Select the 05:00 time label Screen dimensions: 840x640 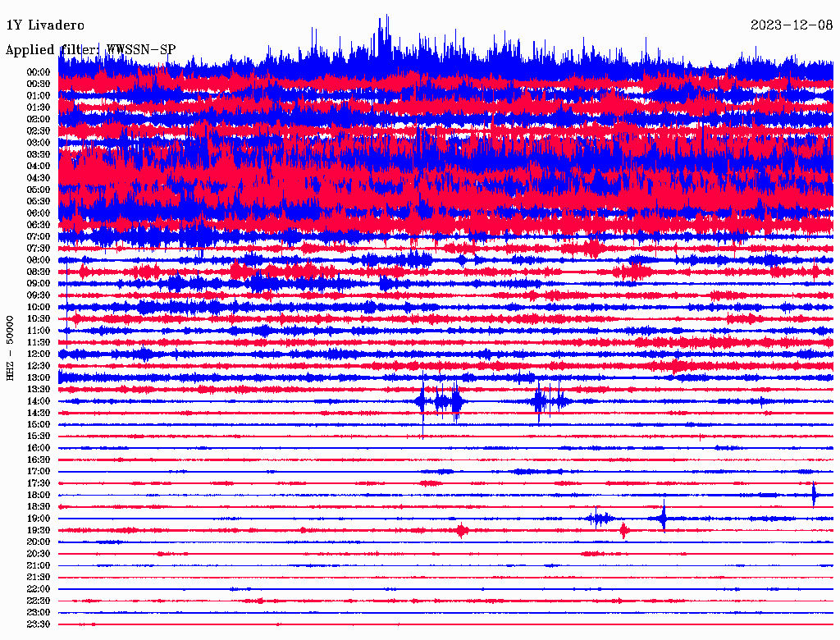(38, 190)
